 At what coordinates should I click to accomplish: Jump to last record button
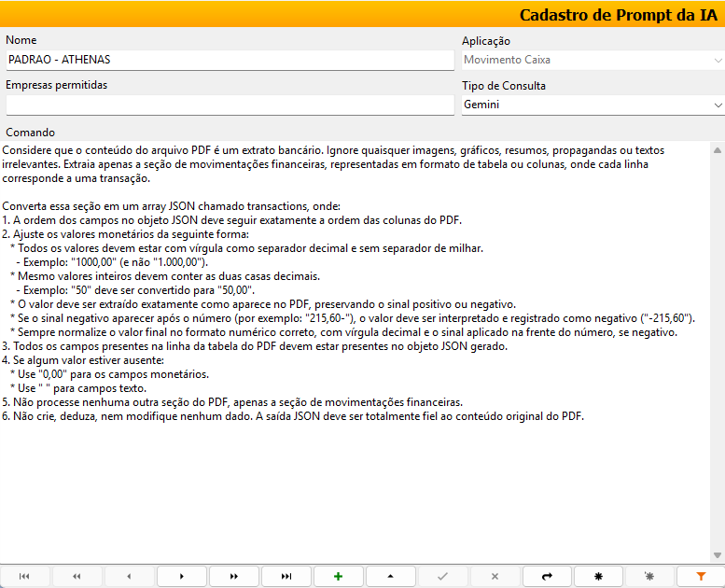[286, 577]
